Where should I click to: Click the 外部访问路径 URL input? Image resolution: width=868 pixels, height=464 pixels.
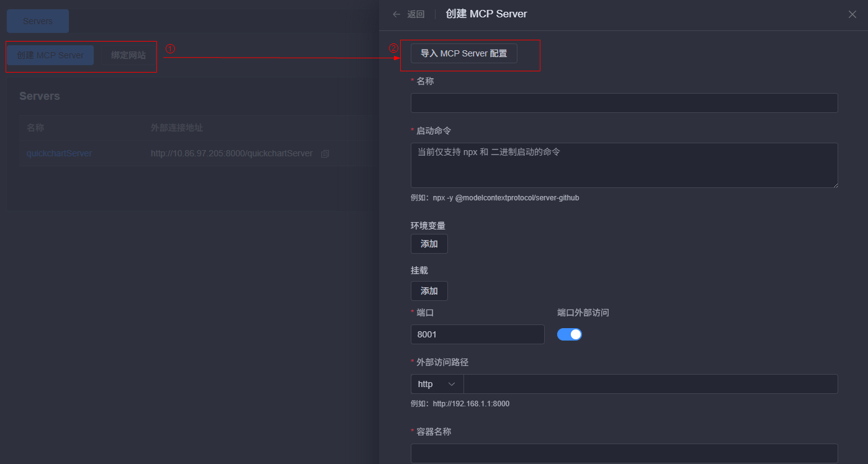click(x=651, y=383)
